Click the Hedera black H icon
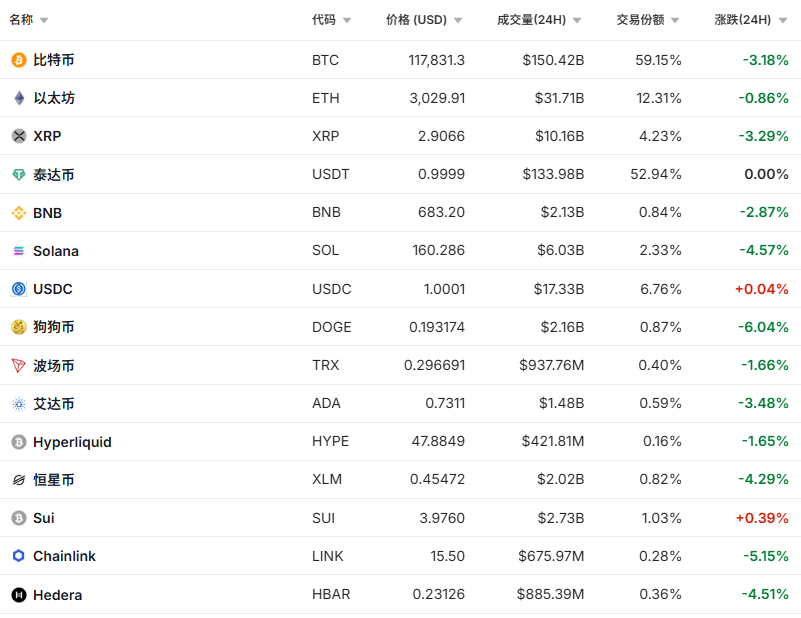The width and height of the screenshot is (801, 618). coord(18,595)
